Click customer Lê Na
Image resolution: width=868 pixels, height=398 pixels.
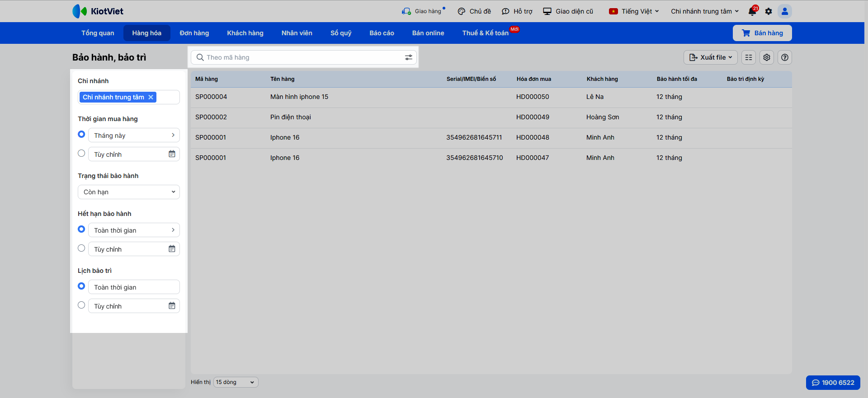(595, 97)
